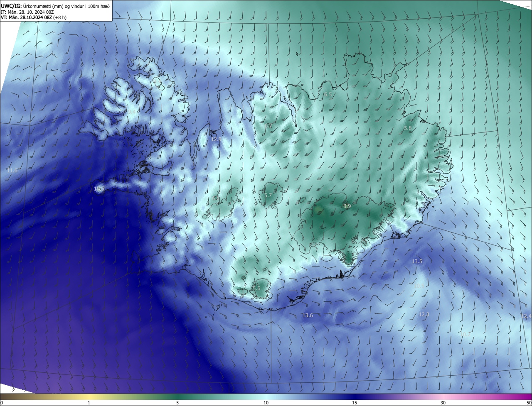Click the 10 tick on the color scale
Image resolution: width=532 pixels, height=406 pixels.
click(266, 403)
